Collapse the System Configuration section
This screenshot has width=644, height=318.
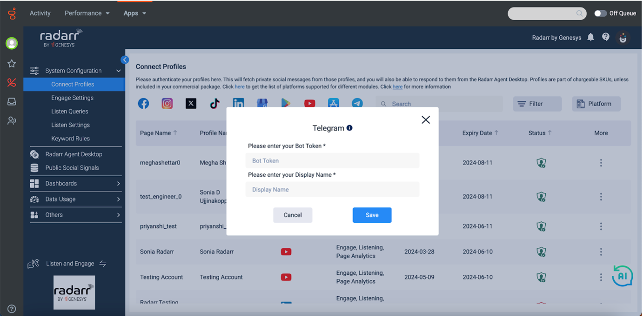(119, 70)
